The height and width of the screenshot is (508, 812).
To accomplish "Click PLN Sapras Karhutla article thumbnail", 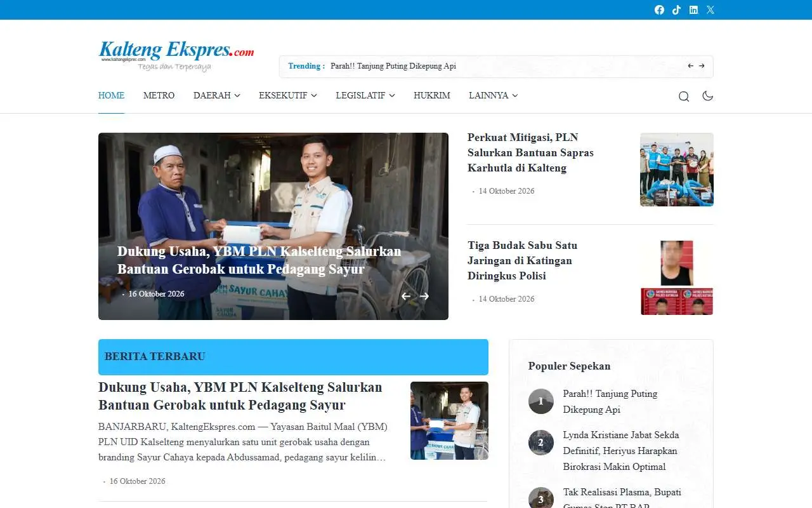I will point(677,170).
